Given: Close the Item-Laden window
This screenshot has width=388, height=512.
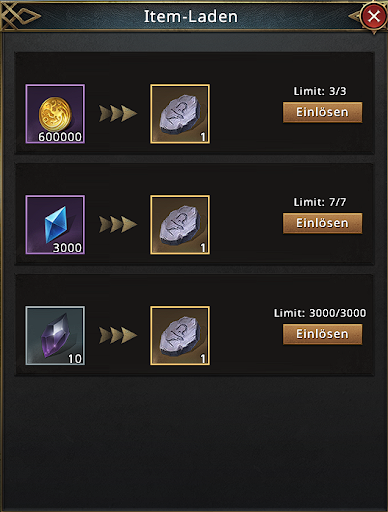Looking at the screenshot, I should (x=374, y=16).
